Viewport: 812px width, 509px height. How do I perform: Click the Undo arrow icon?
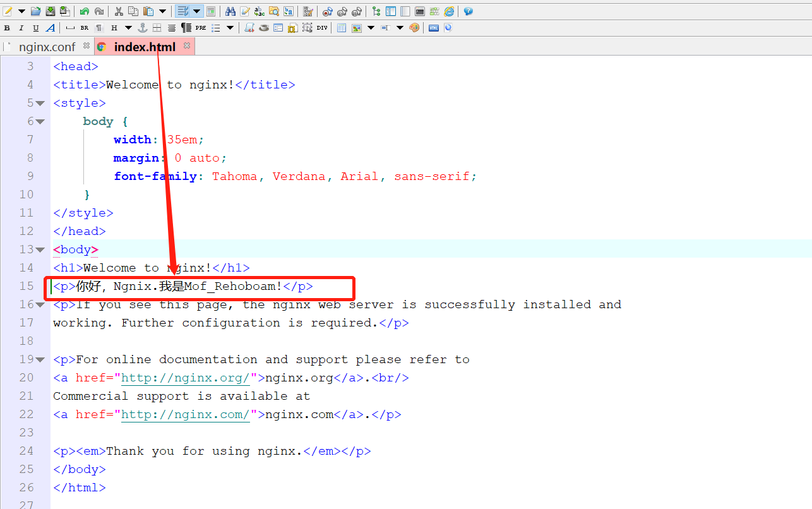[x=84, y=11]
